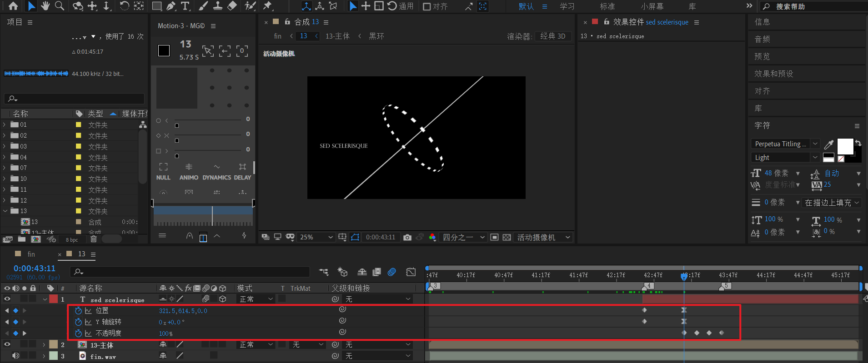Viewport: 868px width, 363px height.
Task: Click the eyedropper in Character panel
Action: (x=829, y=144)
